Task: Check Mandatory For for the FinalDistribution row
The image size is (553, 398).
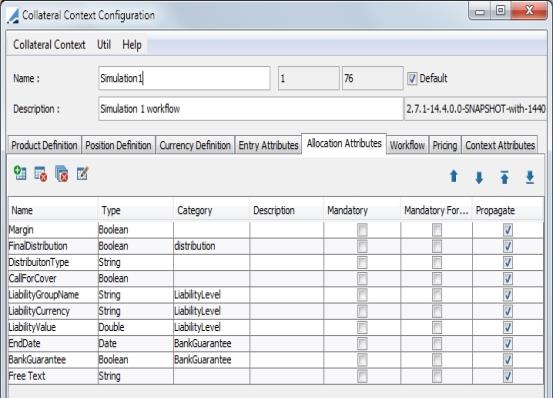Action: (x=437, y=246)
